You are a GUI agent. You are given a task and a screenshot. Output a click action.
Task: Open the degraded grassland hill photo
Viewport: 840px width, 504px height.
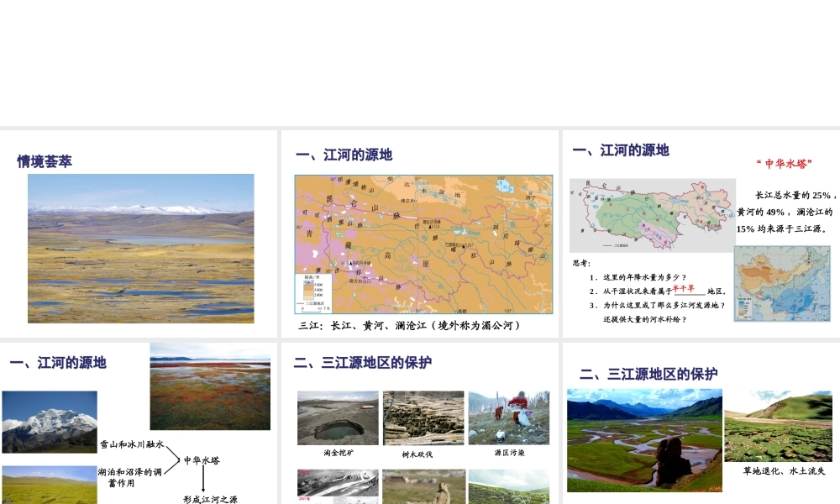[x=779, y=427]
